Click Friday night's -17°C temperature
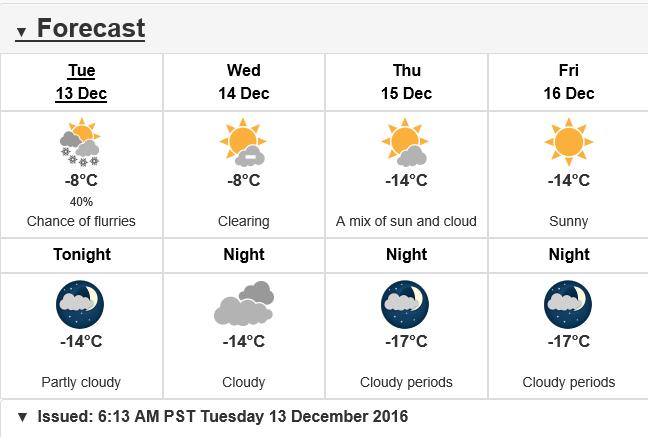The height and width of the screenshot is (437, 648). pyautogui.click(x=569, y=341)
